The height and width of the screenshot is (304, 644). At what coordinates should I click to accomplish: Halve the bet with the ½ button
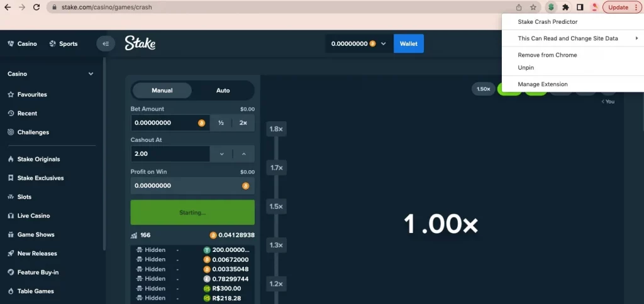(221, 122)
